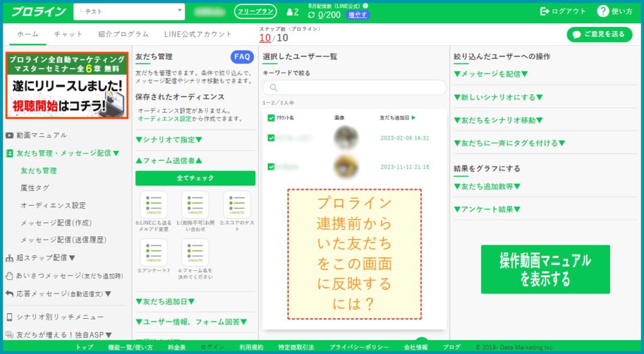644x354 pixels.
Task: Click the hierarchy icon beside 超ステップ配信
Action: click(9, 258)
